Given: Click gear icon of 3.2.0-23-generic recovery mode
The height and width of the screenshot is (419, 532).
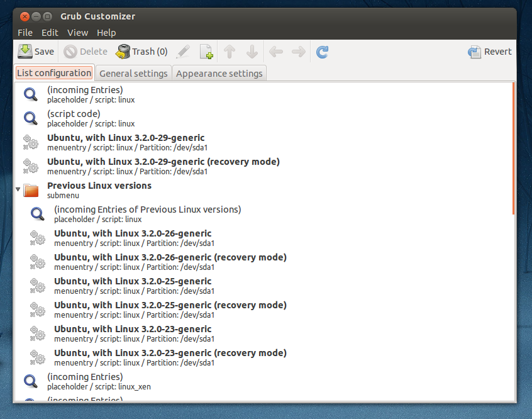Looking at the screenshot, I should pyautogui.click(x=37, y=357).
